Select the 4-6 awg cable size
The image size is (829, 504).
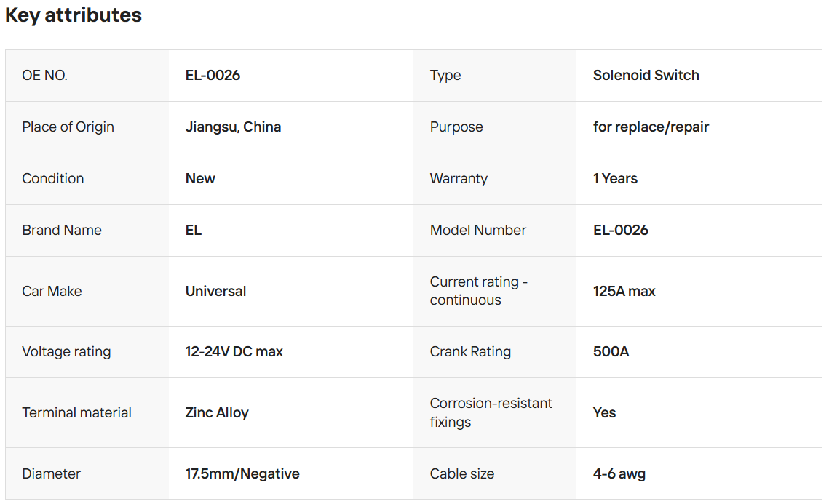click(x=619, y=474)
